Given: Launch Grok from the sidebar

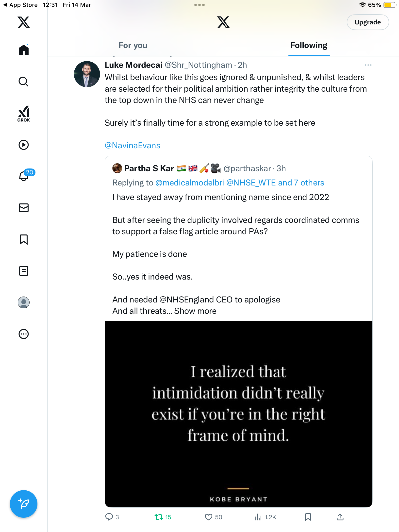Looking at the screenshot, I should coord(24,114).
